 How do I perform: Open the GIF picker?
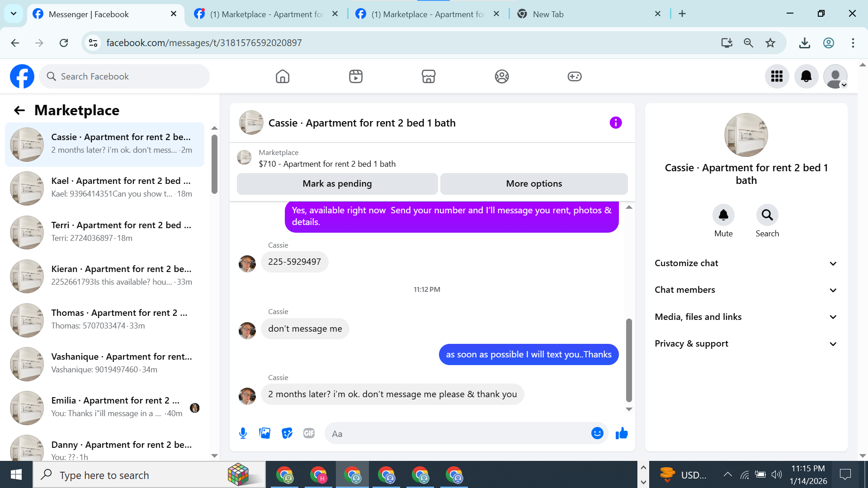[x=309, y=433]
